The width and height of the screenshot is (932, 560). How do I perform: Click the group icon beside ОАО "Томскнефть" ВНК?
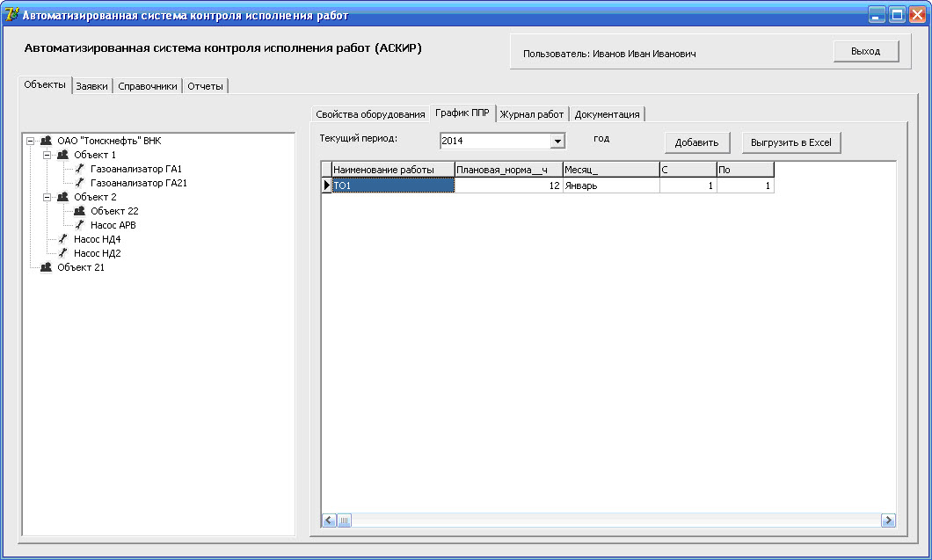(46, 141)
